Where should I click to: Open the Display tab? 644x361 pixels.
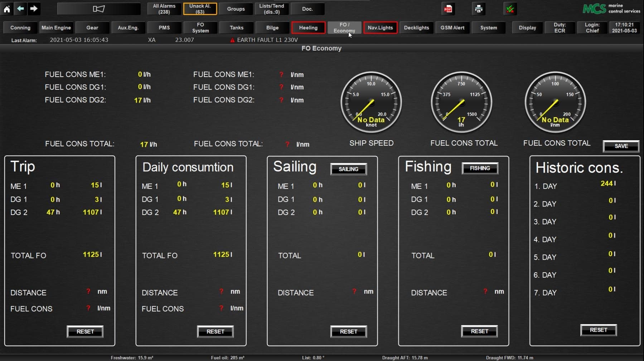pos(527,28)
